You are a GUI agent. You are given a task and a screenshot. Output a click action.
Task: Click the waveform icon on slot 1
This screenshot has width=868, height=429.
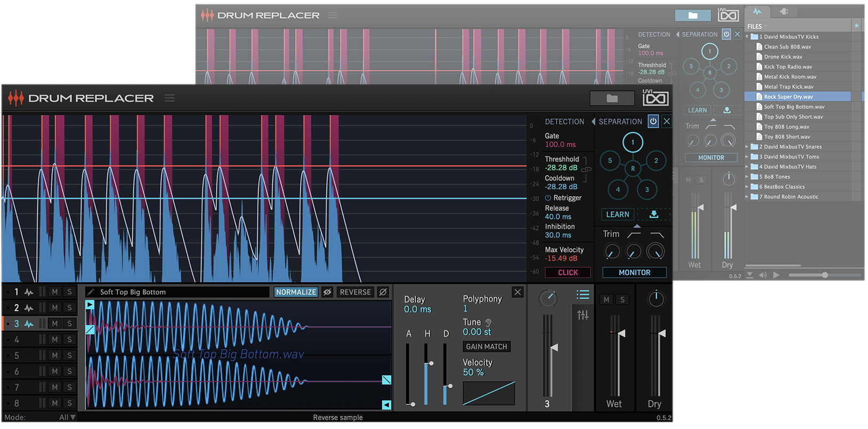[29, 292]
